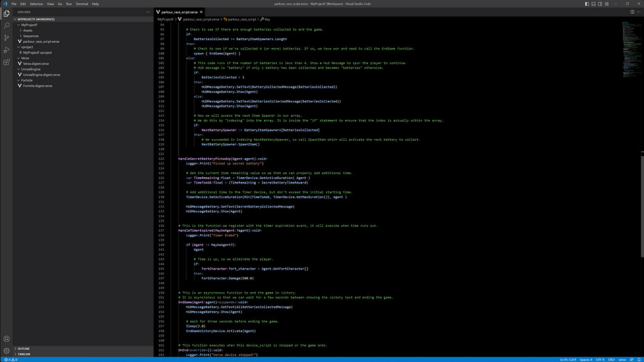Open the Terminal menu
The width and height of the screenshot is (644, 362).
pos(82,4)
